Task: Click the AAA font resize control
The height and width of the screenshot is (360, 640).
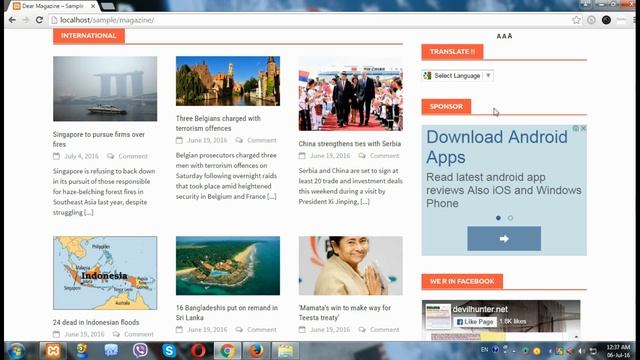Action: 504,36
